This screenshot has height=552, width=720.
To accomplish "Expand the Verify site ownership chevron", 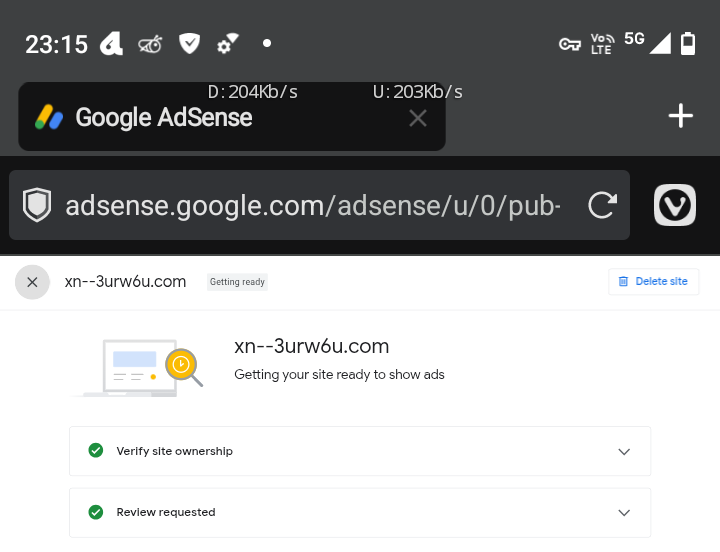I will coord(624,452).
